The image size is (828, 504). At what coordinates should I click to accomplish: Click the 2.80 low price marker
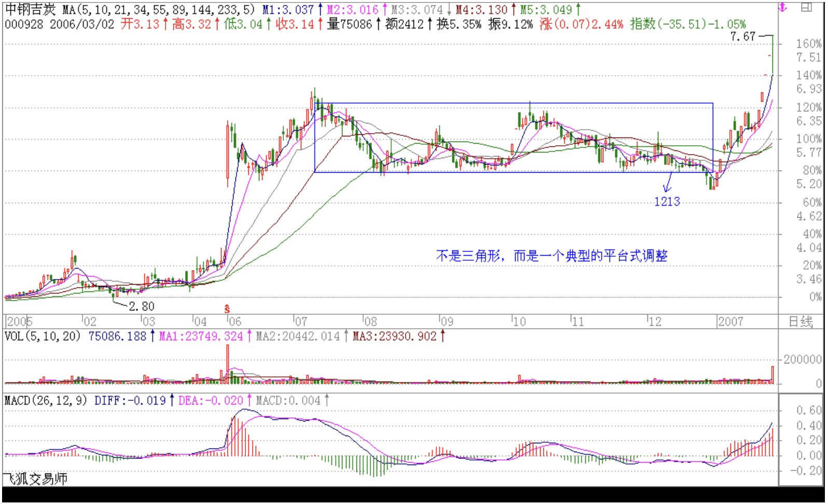(141, 306)
